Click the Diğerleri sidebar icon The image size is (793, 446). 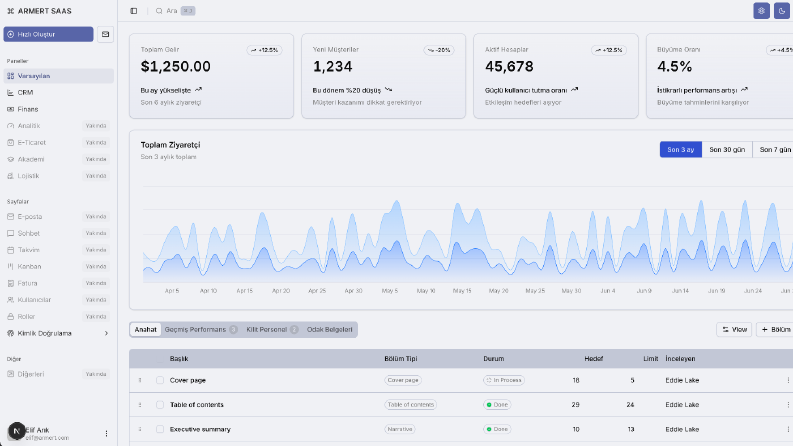coord(11,374)
